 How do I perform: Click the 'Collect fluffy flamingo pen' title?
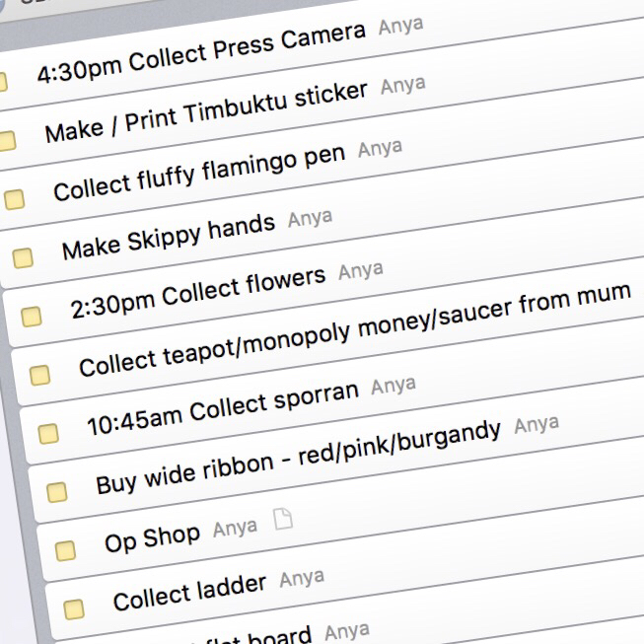199,173
